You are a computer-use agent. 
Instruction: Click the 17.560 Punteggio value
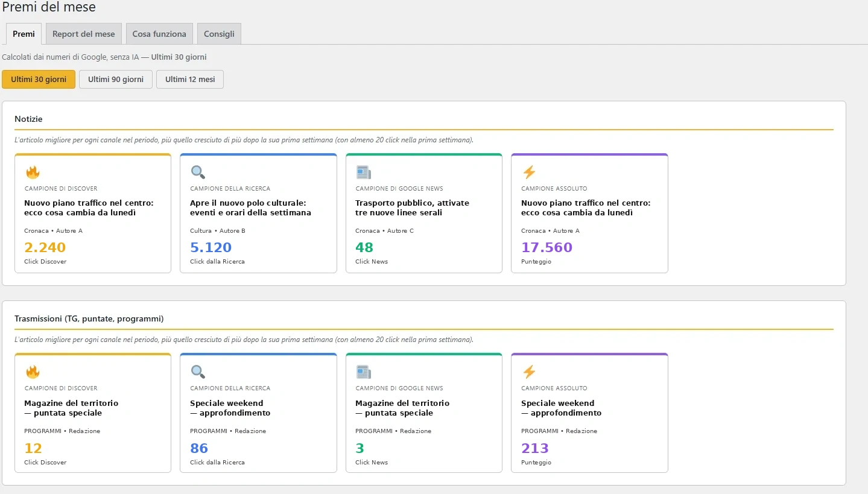pos(546,247)
